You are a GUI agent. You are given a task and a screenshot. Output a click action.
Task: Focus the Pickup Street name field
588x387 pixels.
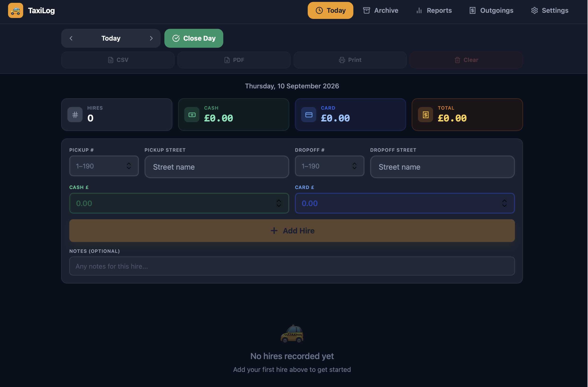click(217, 167)
